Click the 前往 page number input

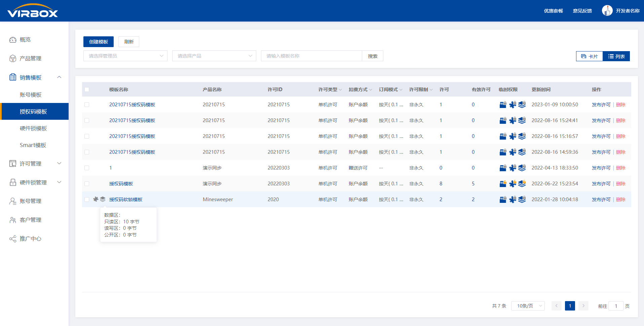(616, 306)
